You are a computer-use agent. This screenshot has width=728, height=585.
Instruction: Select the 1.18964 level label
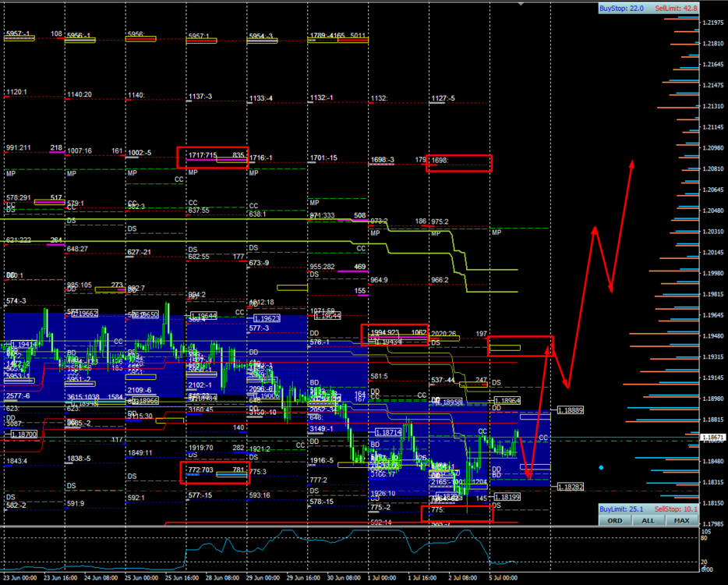coord(507,401)
